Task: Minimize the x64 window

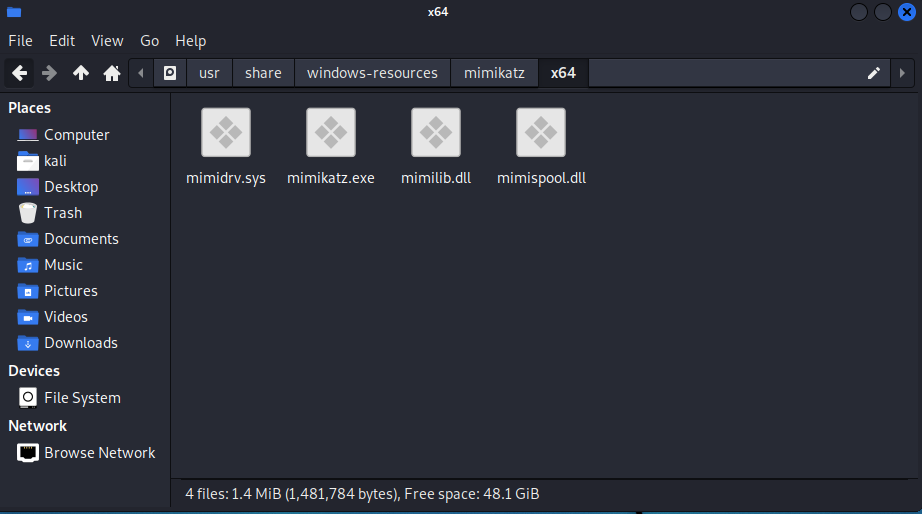Action: click(x=858, y=12)
